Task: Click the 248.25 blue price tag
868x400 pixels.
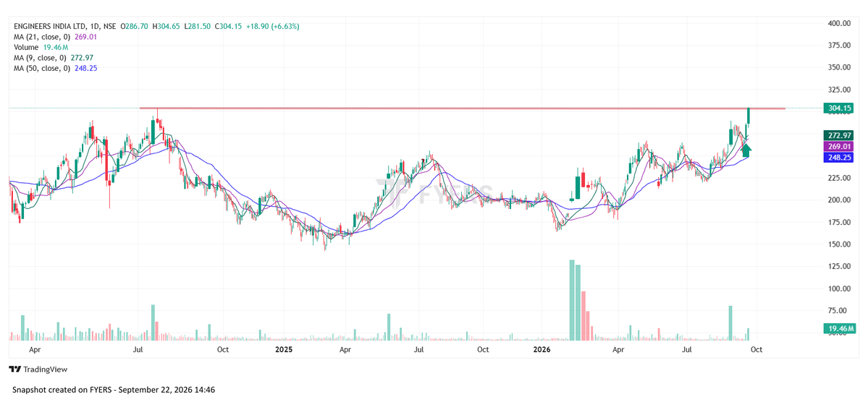Action: point(838,158)
